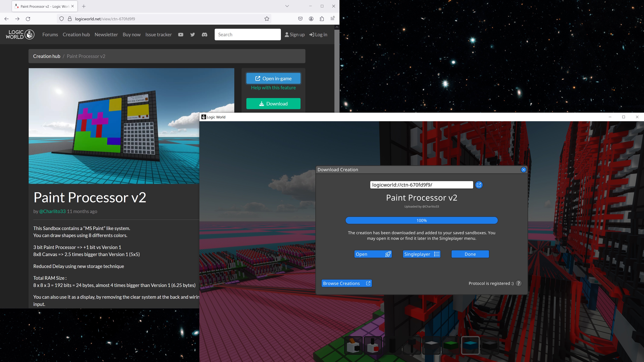
Task: Click the Logic World logo in the header
Action: (x=20, y=34)
